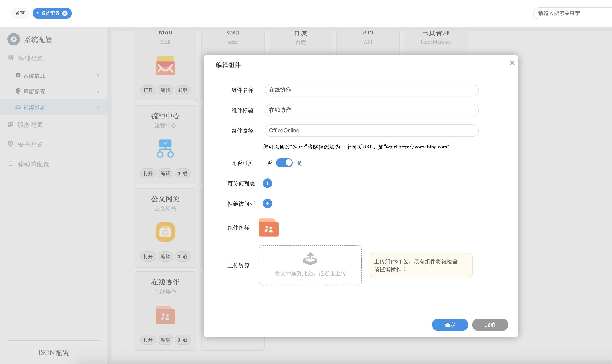Open the 服务配置 menu section
Screen dimensions: 612x364
tap(30, 125)
